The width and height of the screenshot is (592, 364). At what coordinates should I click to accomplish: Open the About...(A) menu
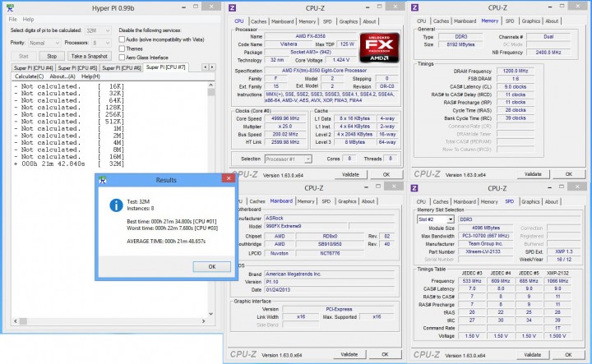62,76
